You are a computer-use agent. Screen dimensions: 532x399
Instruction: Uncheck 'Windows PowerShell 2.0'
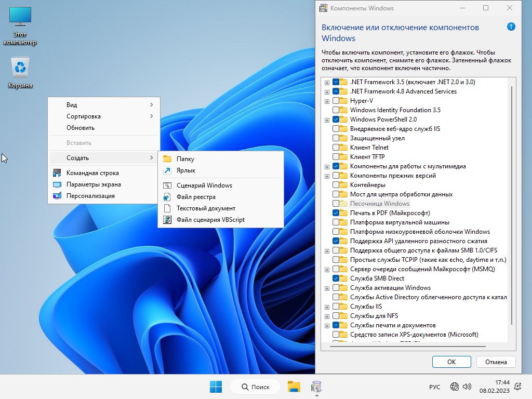point(336,119)
